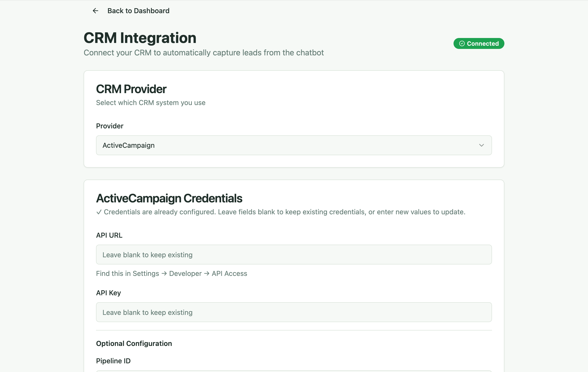This screenshot has height=372, width=588.
Task: Focus the API Key input field
Action: (294, 312)
